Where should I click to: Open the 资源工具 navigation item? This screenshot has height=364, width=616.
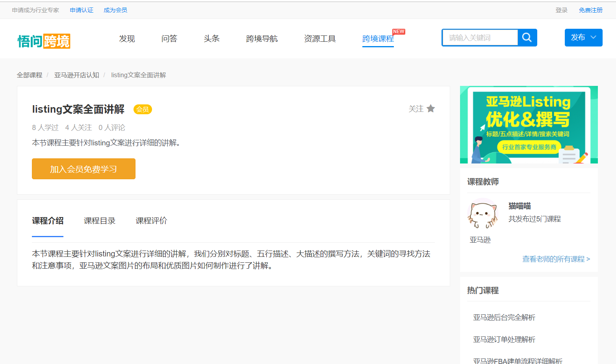pyautogui.click(x=320, y=39)
